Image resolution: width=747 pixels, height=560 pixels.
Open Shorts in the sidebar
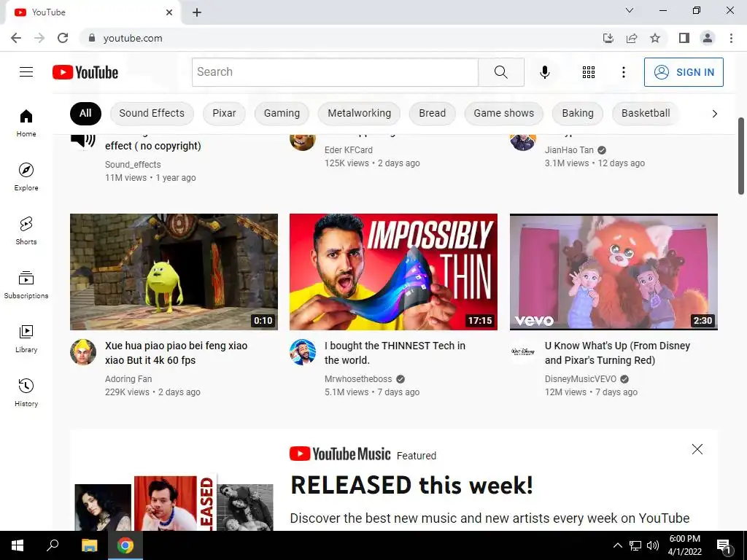(26, 230)
